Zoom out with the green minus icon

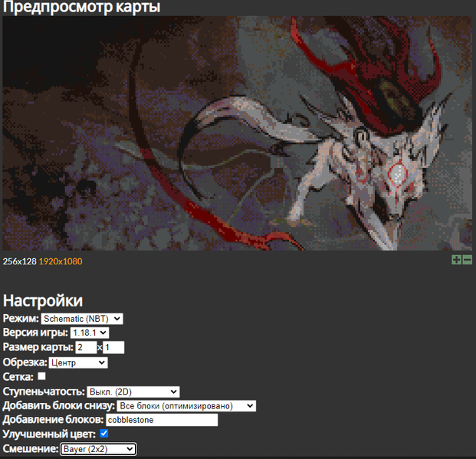[468, 260]
